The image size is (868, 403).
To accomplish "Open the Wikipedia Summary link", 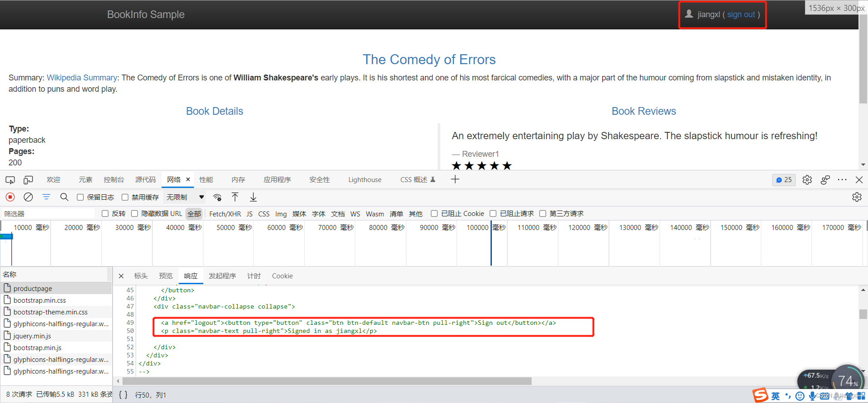I will point(82,78).
